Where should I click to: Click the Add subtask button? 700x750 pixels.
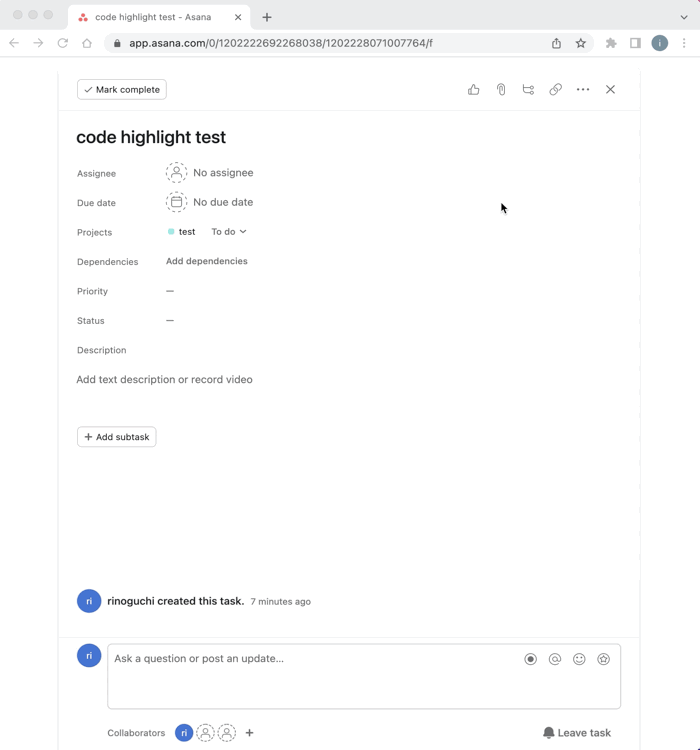(x=117, y=437)
